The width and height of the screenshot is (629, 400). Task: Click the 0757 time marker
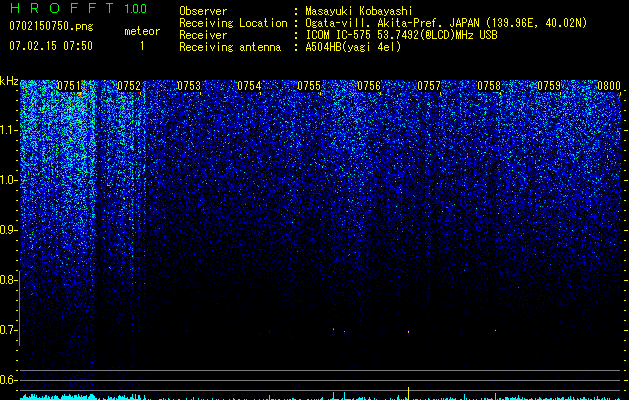(x=429, y=86)
